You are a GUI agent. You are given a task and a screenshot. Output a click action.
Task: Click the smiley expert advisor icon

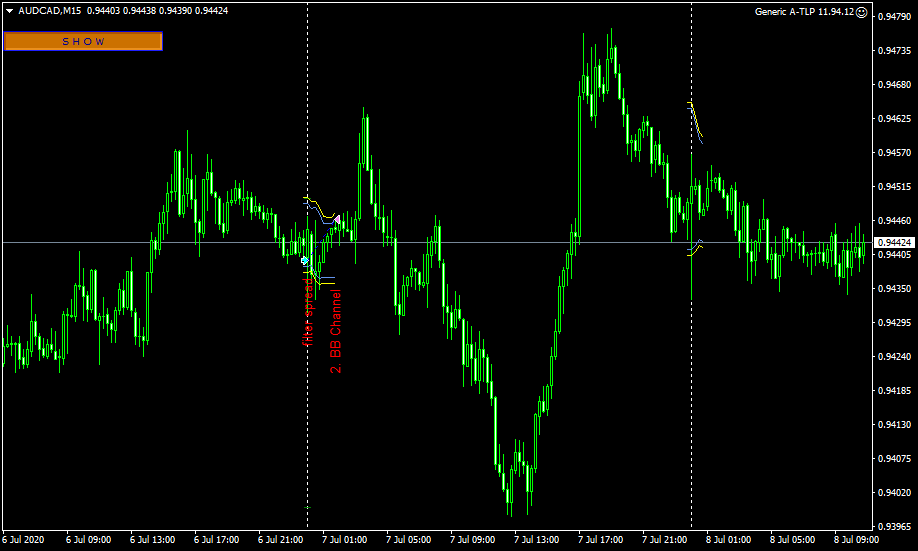[861, 12]
